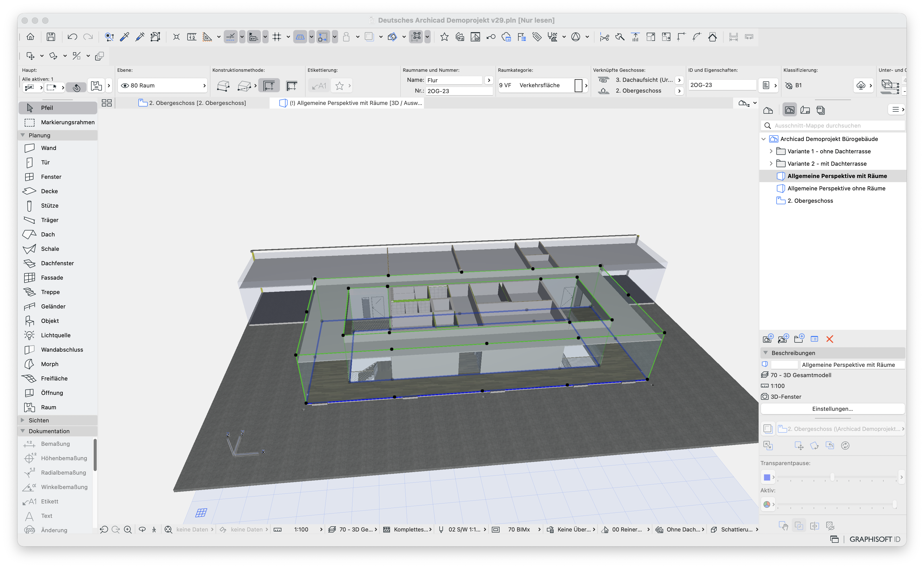This screenshot has height=568, width=924.
Task: Toggle the quick selection magnet button
Action: pyautogui.click(x=76, y=87)
